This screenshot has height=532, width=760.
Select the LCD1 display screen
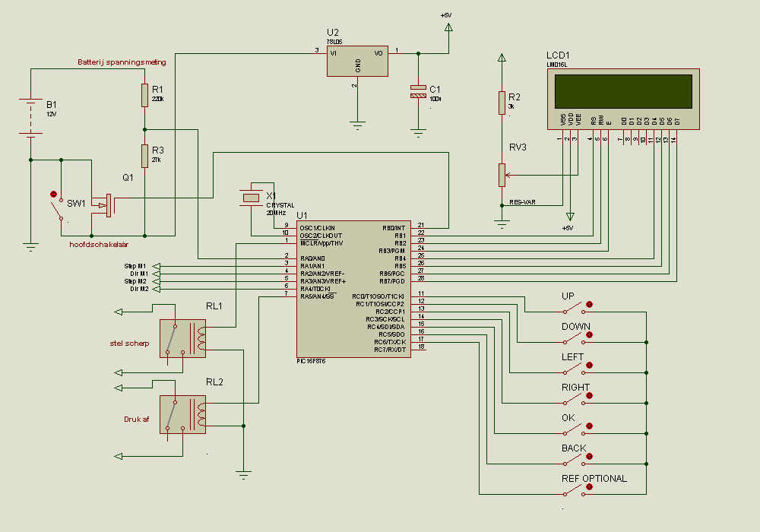pos(623,90)
